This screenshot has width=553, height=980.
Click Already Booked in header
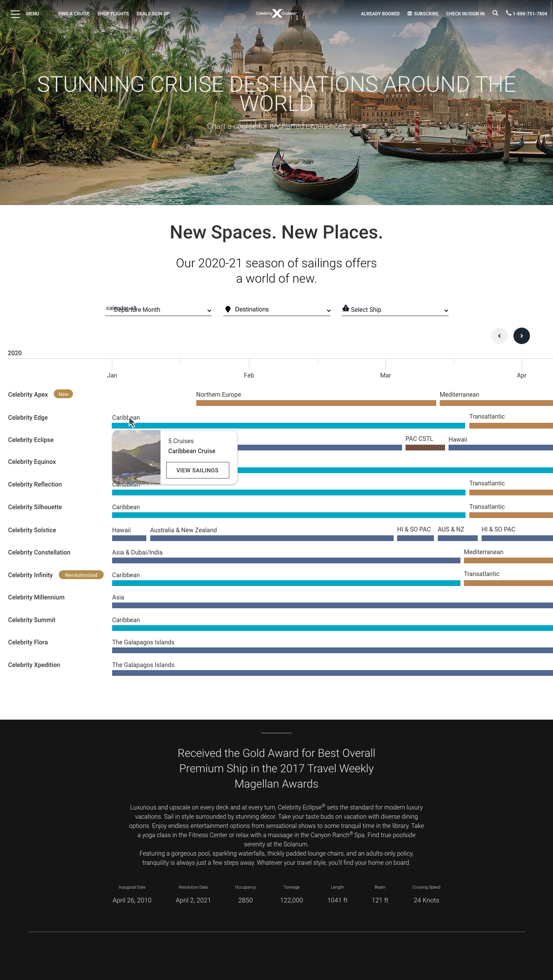coord(380,14)
